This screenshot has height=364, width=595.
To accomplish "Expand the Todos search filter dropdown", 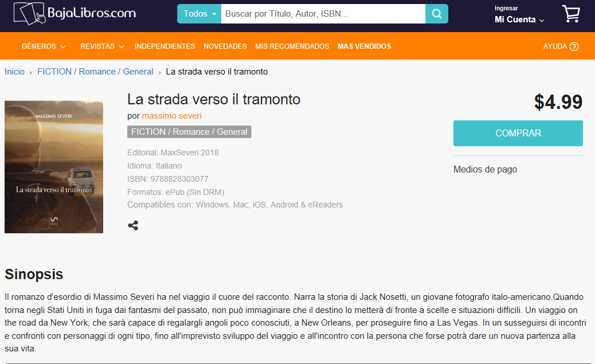I will tap(199, 14).
